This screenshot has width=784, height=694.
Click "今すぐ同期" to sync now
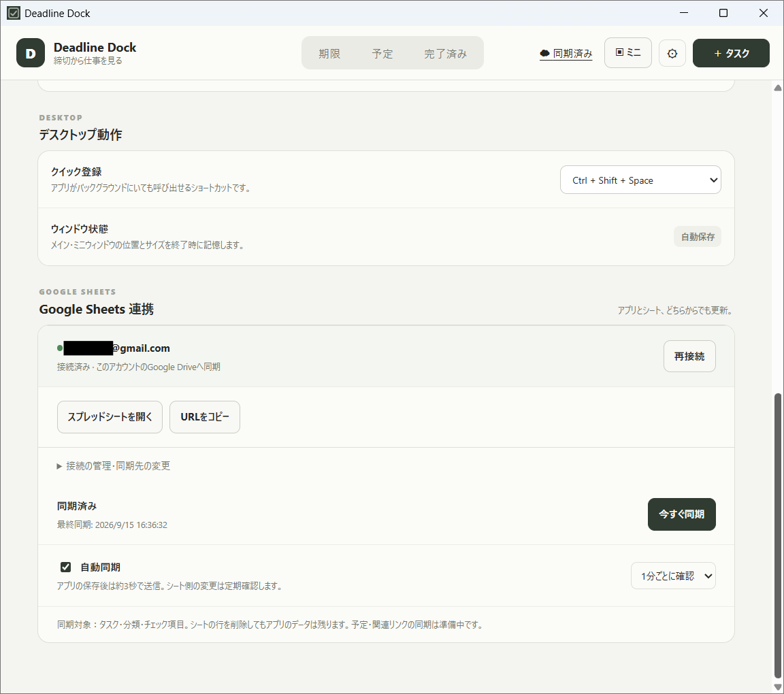pyautogui.click(x=682, y=514)
